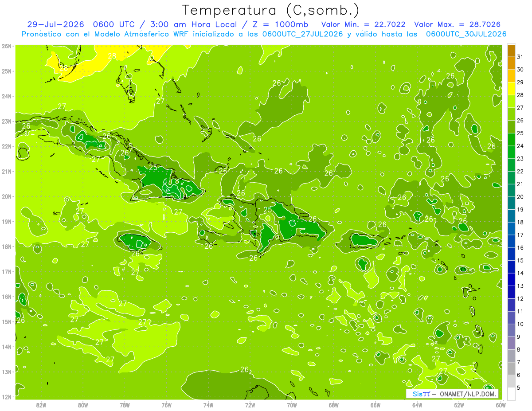Click colorbar scale label "18"
The width and height of the screenshot is (532, 411).
[x=520, y=222]
